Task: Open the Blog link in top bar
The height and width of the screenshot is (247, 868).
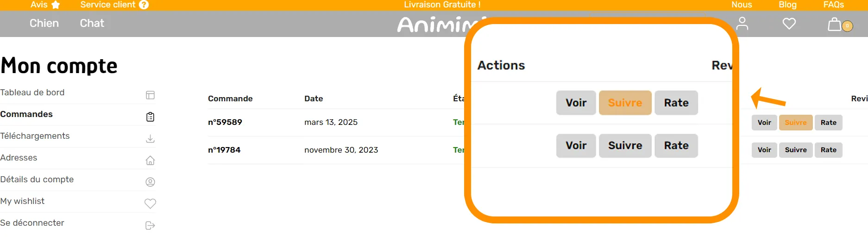Action: click(787, 5)
